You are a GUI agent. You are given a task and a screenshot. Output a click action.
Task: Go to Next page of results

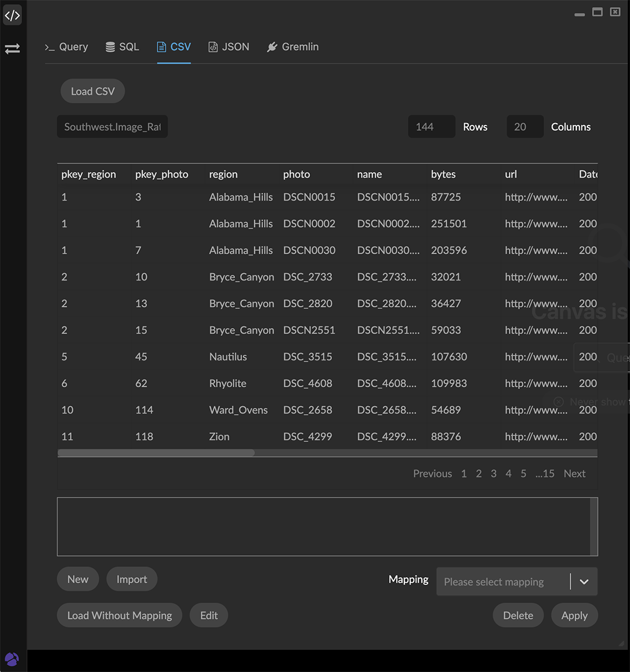click(x=574, y=474)
